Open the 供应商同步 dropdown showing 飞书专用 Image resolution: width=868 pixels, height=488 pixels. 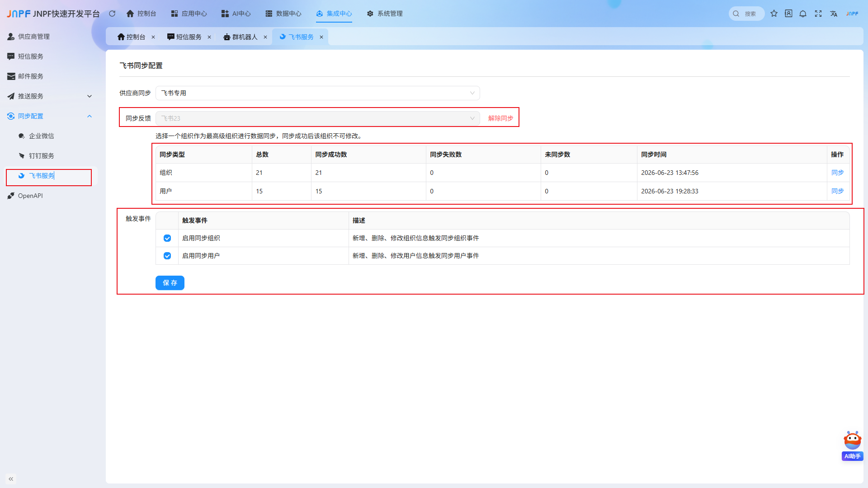point(317,93)
